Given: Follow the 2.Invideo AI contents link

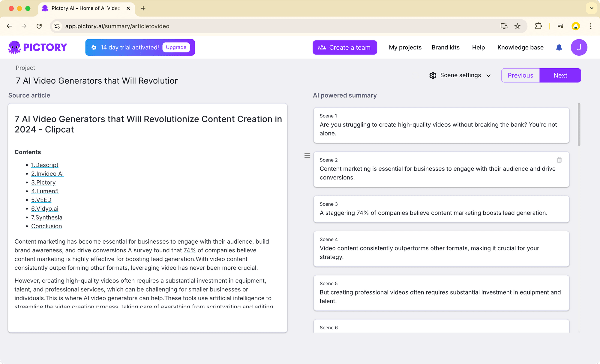Looking at the screenshot, I should click(47, 174).
